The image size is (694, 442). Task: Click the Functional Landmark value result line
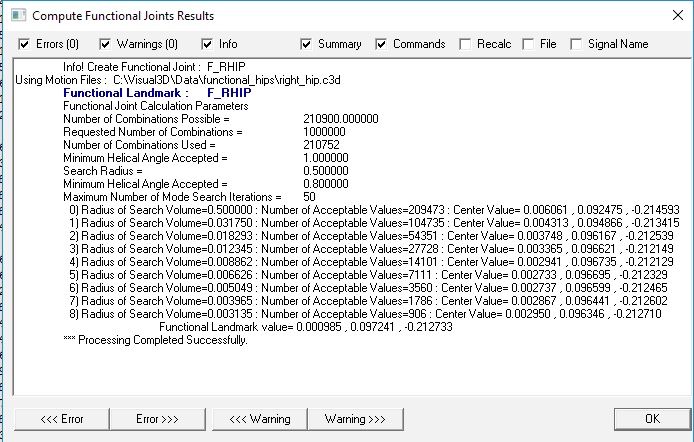[x=306, y=327]
